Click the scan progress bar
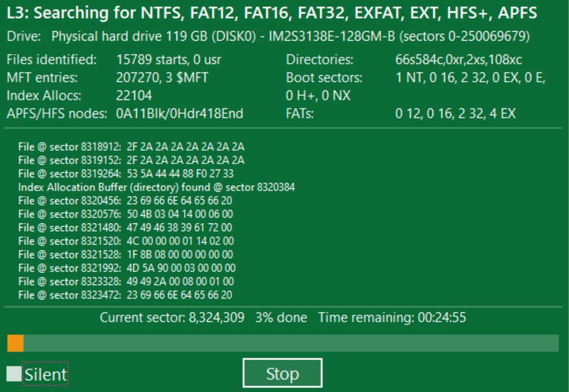Screen dimensions: 569x392 (284, 343)
